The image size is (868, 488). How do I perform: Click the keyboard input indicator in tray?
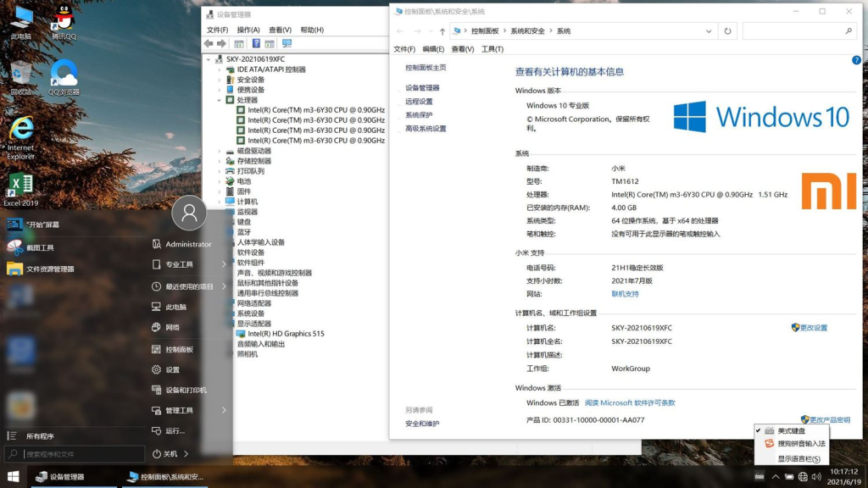coord(759,476)
